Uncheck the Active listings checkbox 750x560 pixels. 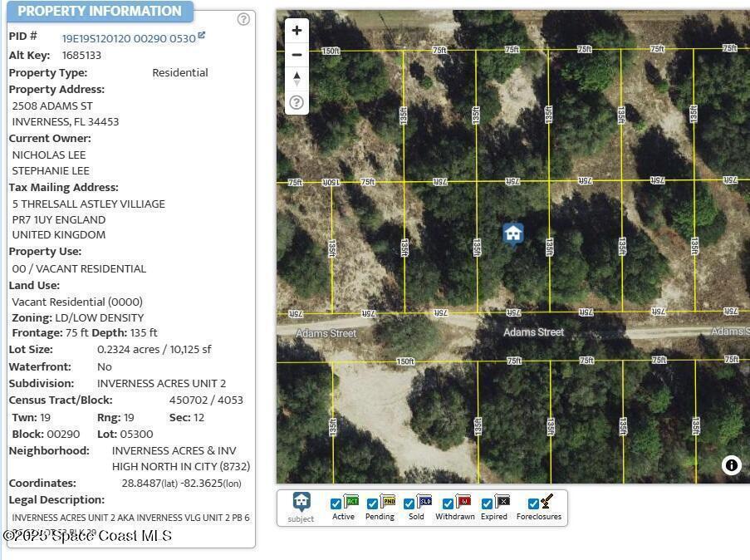click(336, 504)
